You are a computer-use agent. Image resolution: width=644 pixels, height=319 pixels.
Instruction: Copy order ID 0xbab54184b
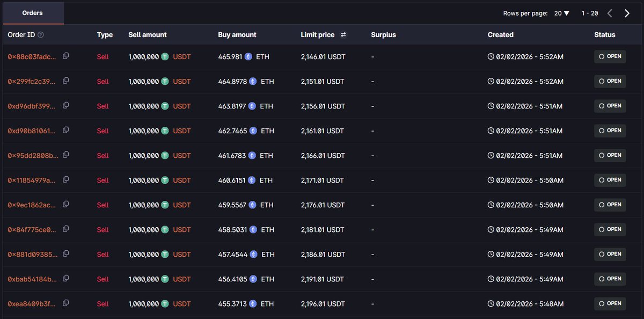66,278
